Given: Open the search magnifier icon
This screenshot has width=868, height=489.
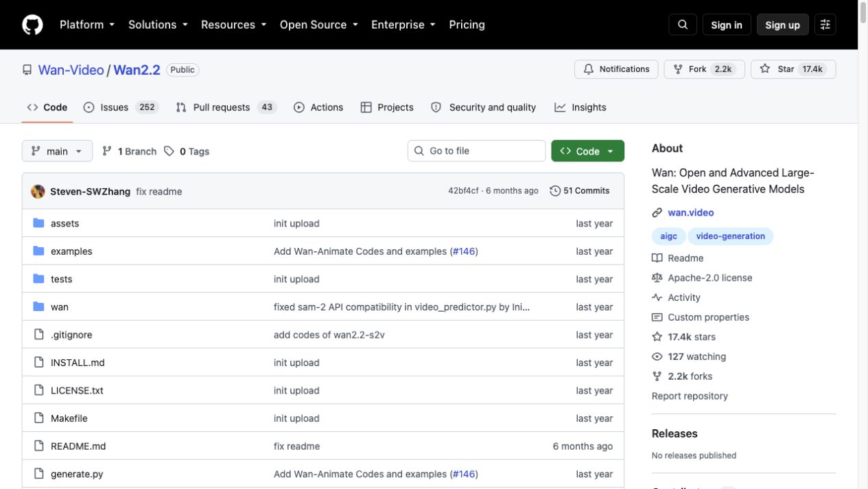Looking at the screenshot, I should pyautogui.click(x=683, y=25).
